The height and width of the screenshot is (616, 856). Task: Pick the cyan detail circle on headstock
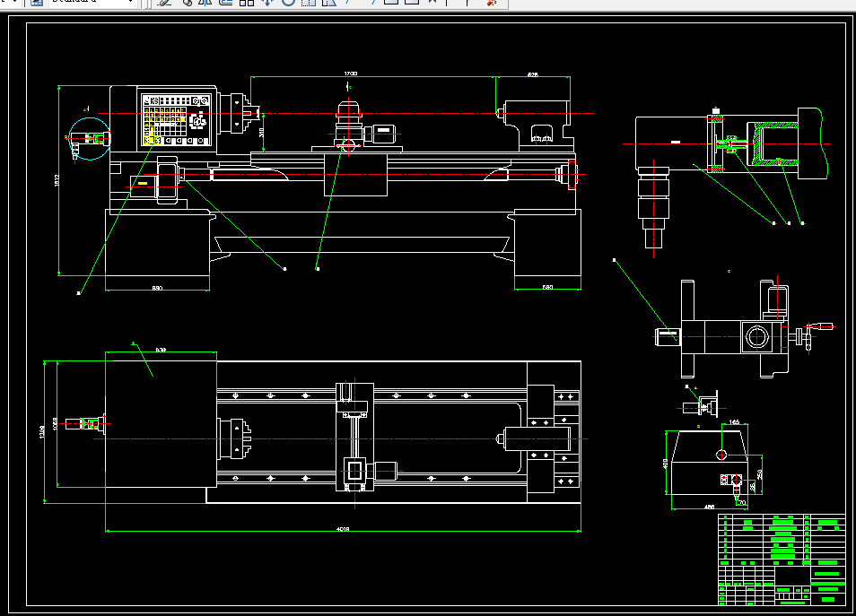click(90, 139)
